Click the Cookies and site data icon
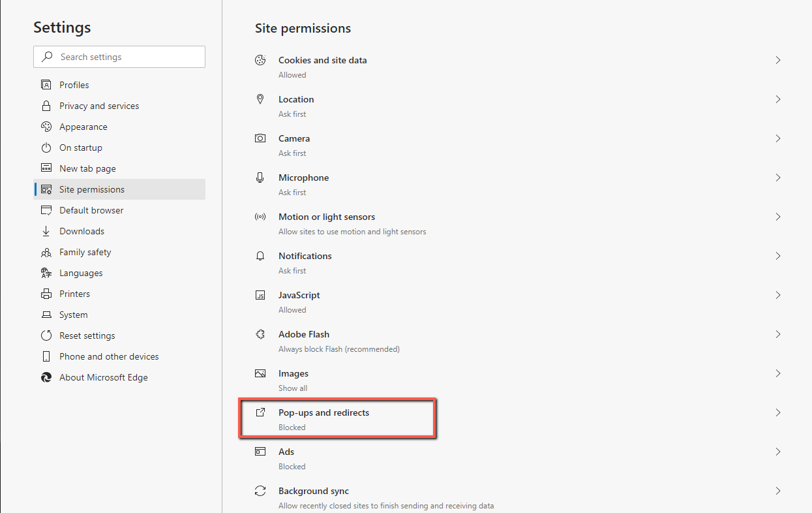 tap(260, 60)
